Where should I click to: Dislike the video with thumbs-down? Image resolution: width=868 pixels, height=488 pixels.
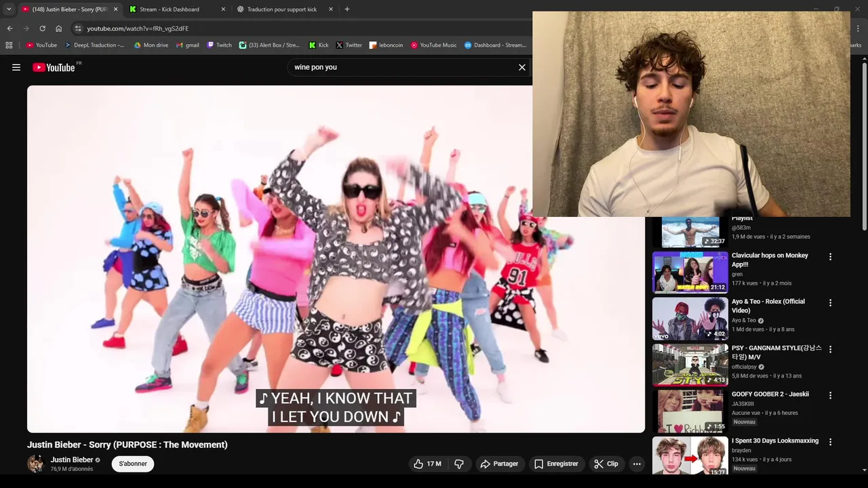coord(459,464)
